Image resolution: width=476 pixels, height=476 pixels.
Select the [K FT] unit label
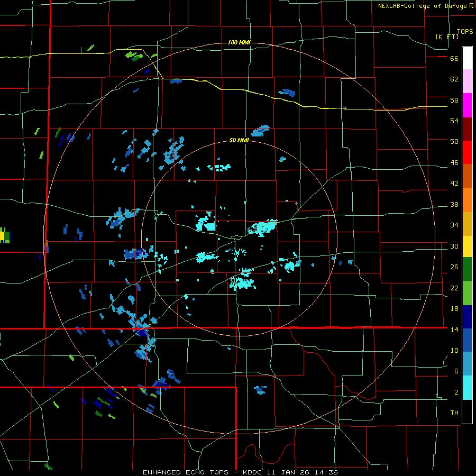click(x=447, y=36)
